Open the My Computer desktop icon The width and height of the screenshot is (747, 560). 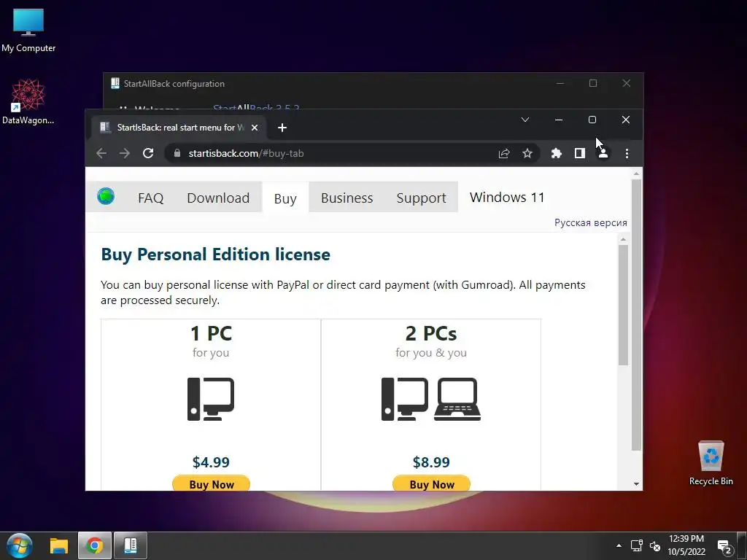(x=28, y=31)
